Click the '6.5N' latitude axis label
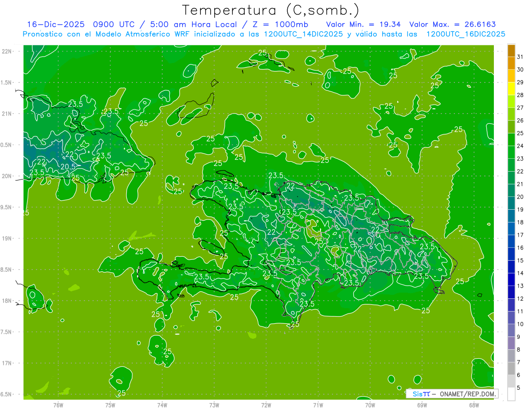Viewport: 532px width, 411px height. pos(7,394)
